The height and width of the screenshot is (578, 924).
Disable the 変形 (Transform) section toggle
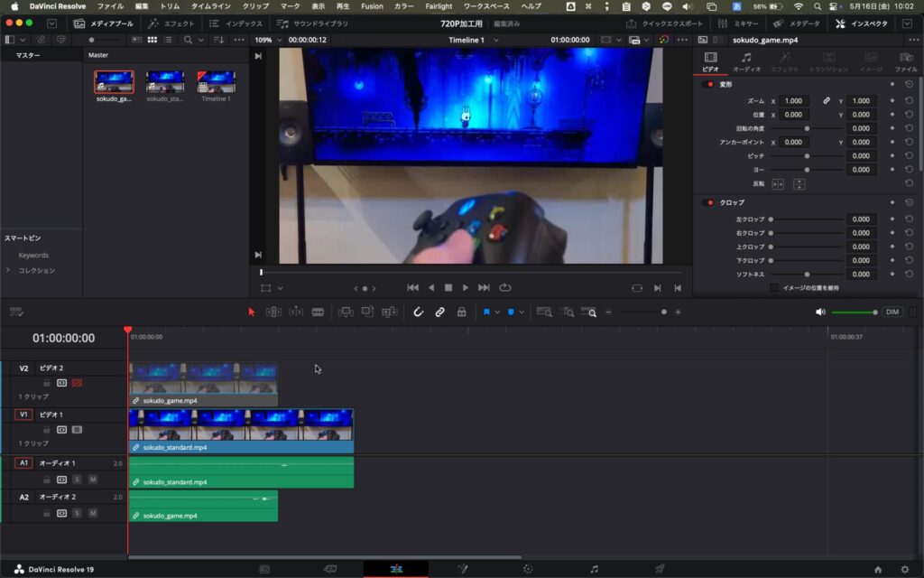point(709,84)
